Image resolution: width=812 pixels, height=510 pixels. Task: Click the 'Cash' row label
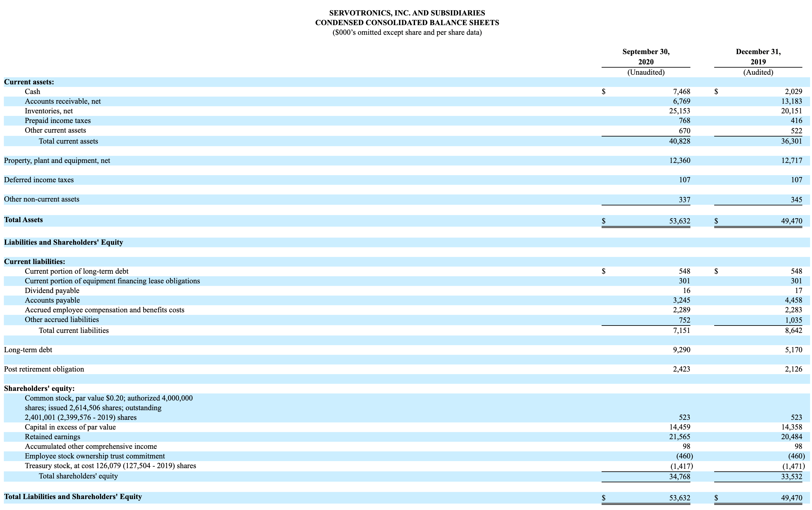(x=32, y=92)
